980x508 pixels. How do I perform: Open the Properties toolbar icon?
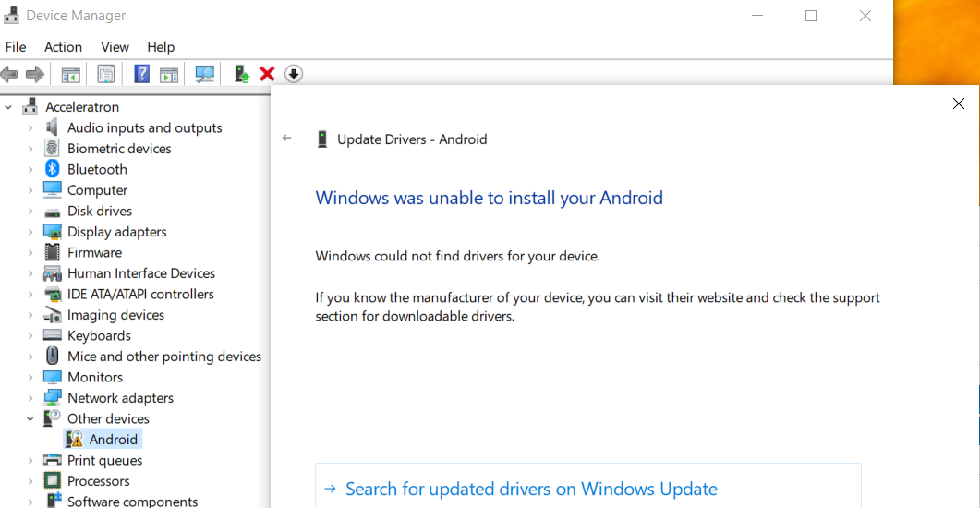tap(106, 74)
